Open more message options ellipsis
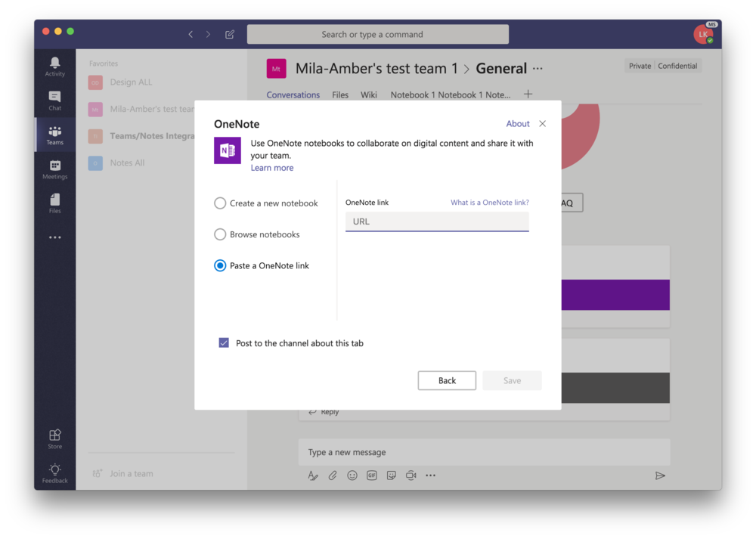The width and height of the screenshot is (756, 539). [x=431, y=475]
